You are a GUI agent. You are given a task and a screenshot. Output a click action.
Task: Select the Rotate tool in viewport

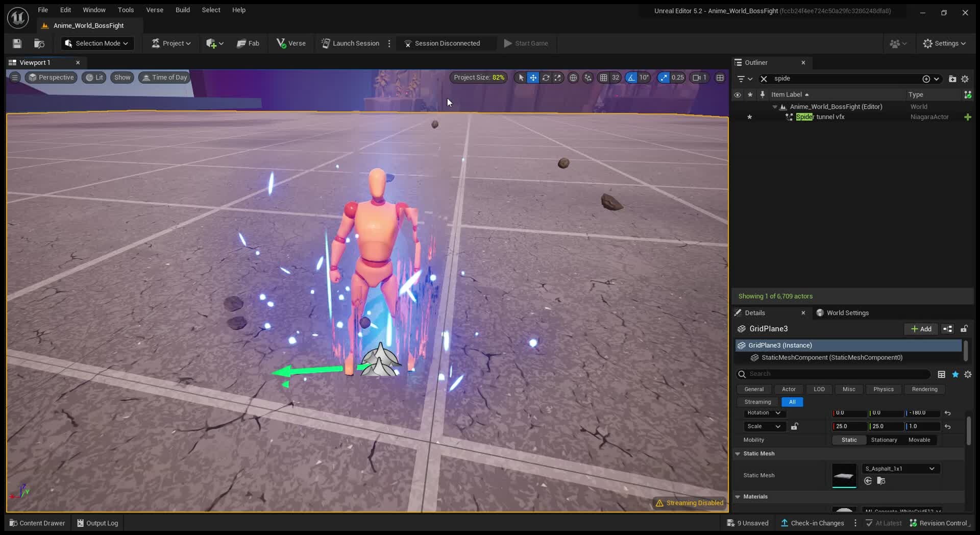click(x=546, y=78)
